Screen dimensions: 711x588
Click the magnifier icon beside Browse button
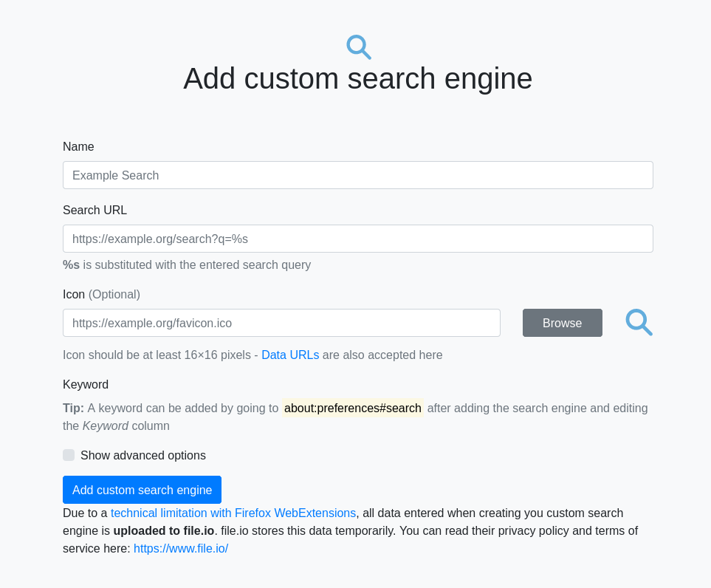[638, 323]
